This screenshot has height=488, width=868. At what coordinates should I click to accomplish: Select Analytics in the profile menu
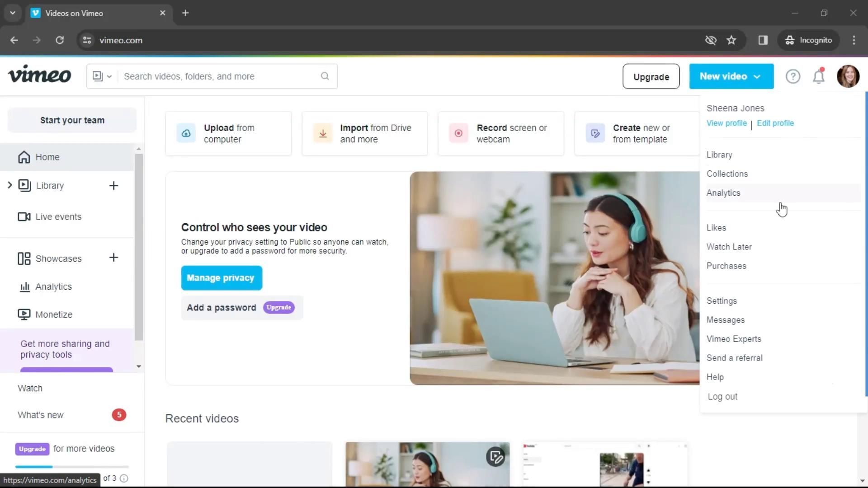coord(723,193)
